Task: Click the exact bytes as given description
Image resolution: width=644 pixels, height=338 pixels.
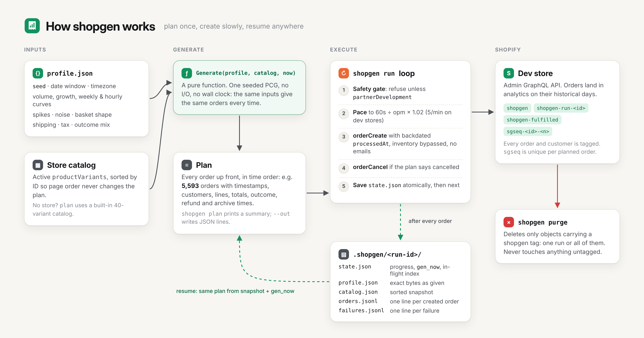Action: [x=417, y=283]
